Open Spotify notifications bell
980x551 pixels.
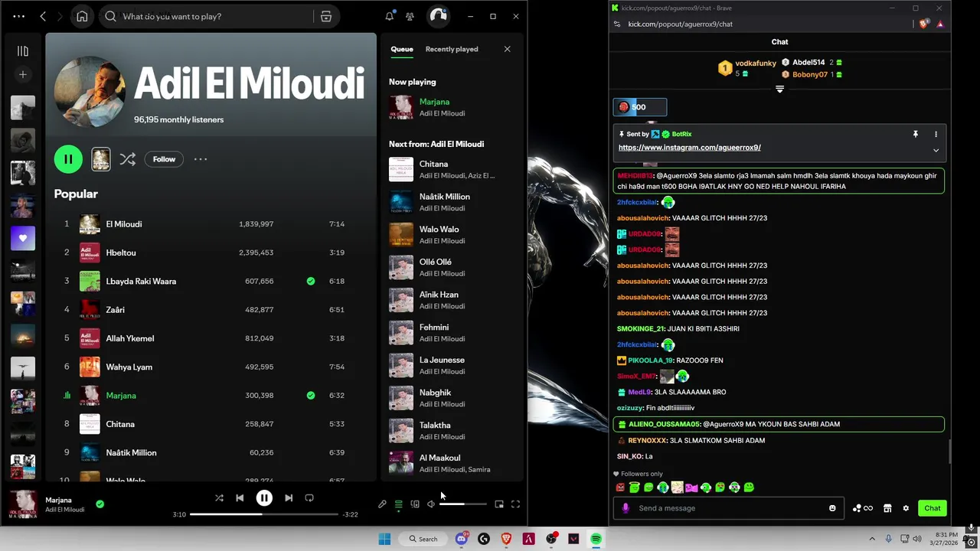pos(390,16)
